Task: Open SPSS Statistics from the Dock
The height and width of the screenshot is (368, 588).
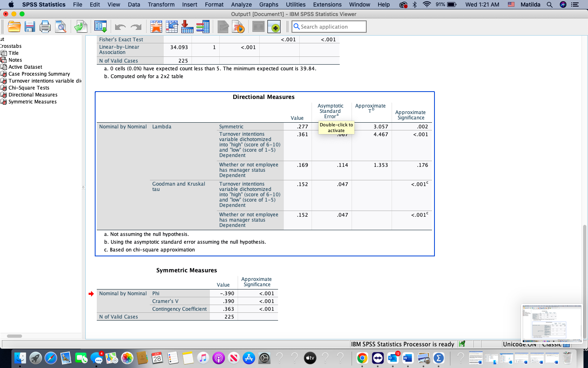Action: pyautogui.click(x=438, y=358)
